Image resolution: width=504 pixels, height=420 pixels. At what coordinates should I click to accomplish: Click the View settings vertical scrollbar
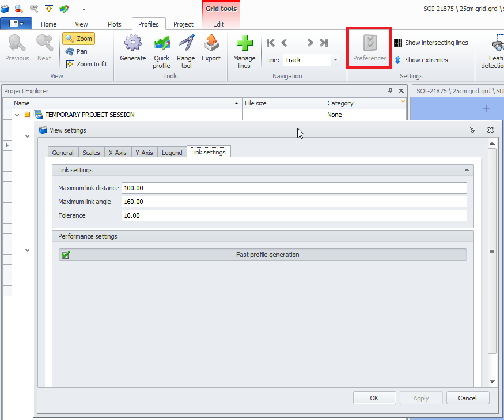[x=492, y=251]
